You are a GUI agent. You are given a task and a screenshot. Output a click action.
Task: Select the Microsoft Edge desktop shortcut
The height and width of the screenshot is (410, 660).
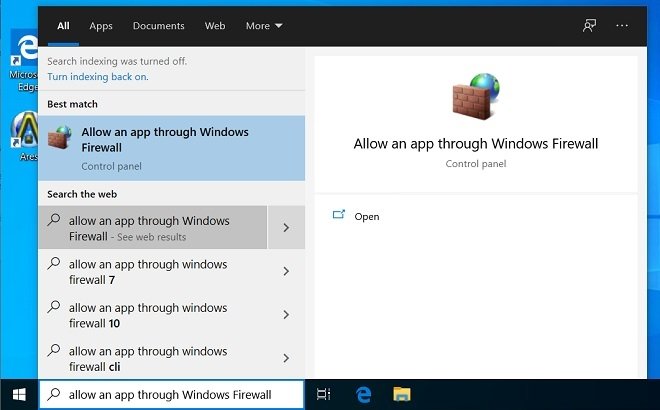pyautogui.click(x=24, y=61)
